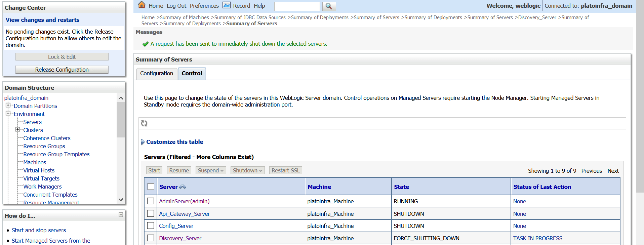Click the Next pagination link
The height and width of the screenshot is (245, 644).
[x=613, y=171]
